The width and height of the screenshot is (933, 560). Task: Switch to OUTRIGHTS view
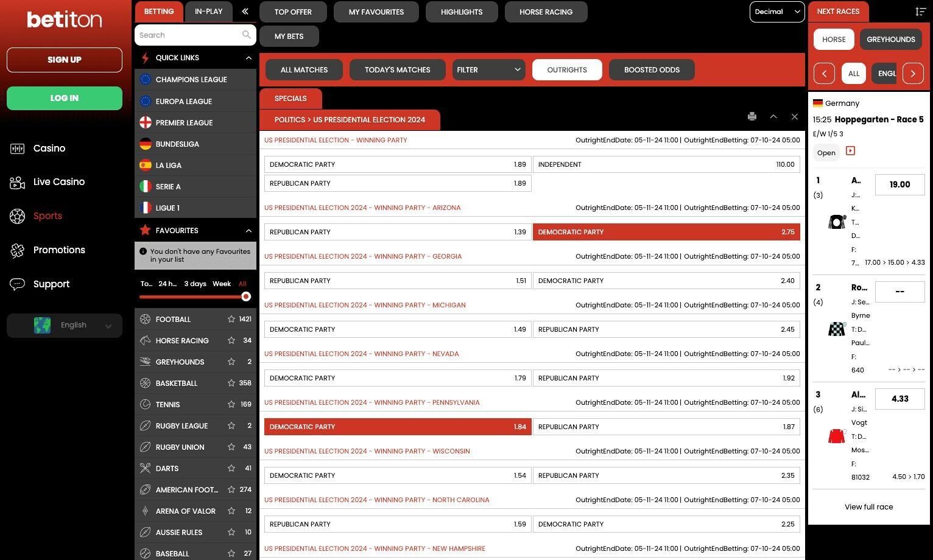[567, 69]
